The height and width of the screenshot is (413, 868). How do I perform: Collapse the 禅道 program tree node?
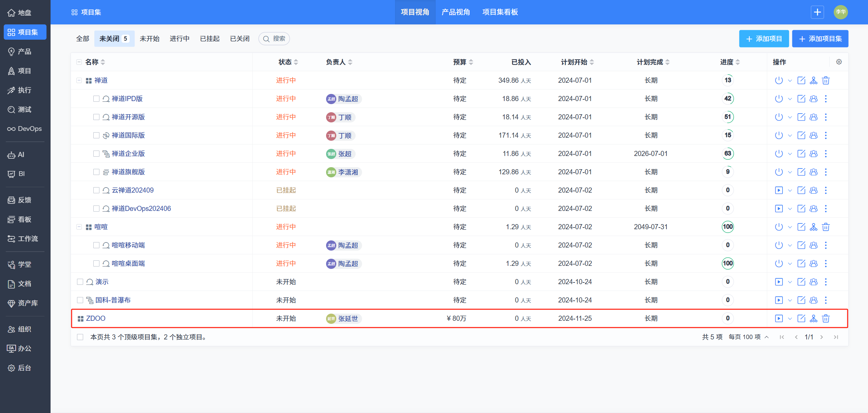pyautogui.click(x=79, y=80)
